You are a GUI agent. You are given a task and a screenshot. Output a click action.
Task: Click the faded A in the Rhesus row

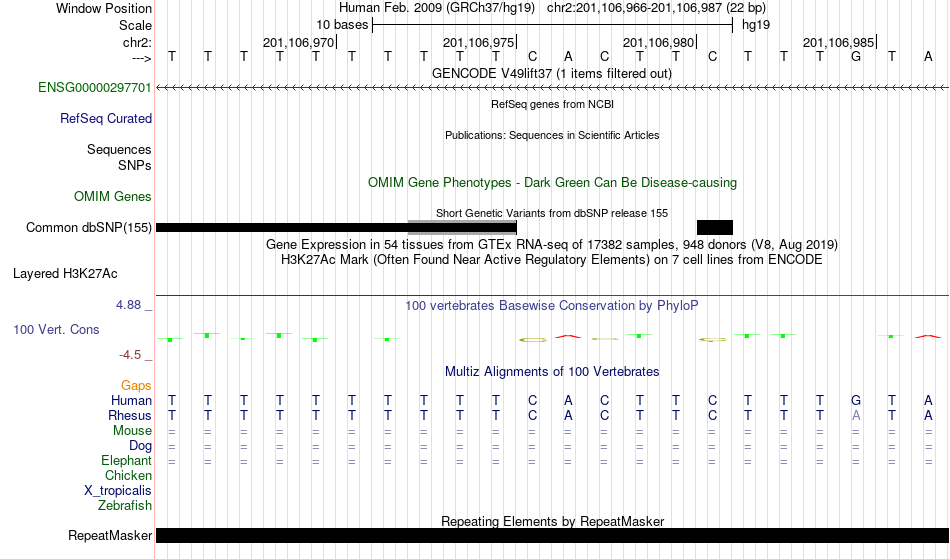coord(855,416)
